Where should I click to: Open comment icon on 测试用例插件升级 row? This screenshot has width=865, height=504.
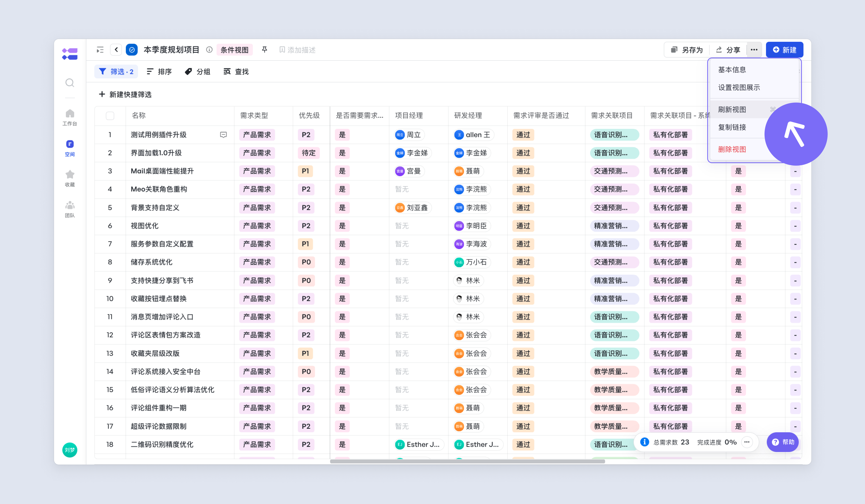[223, 135]
